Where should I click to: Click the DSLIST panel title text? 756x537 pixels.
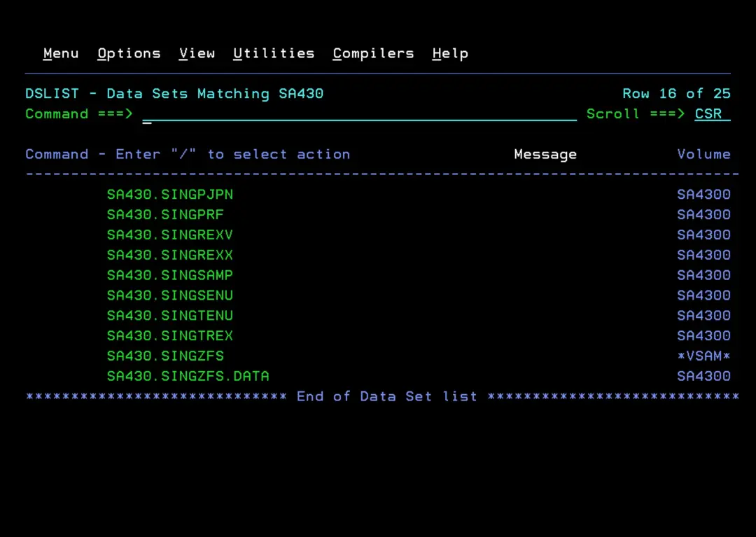[174, 94]
